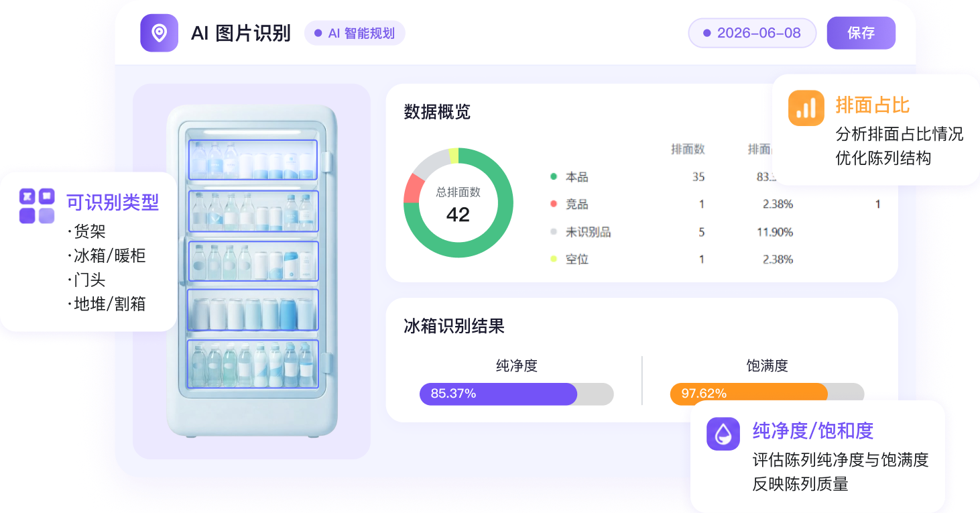Click the 冰箱/暖柜 list item
This screenshot has width=980, height=513.
tap(107, 255)
